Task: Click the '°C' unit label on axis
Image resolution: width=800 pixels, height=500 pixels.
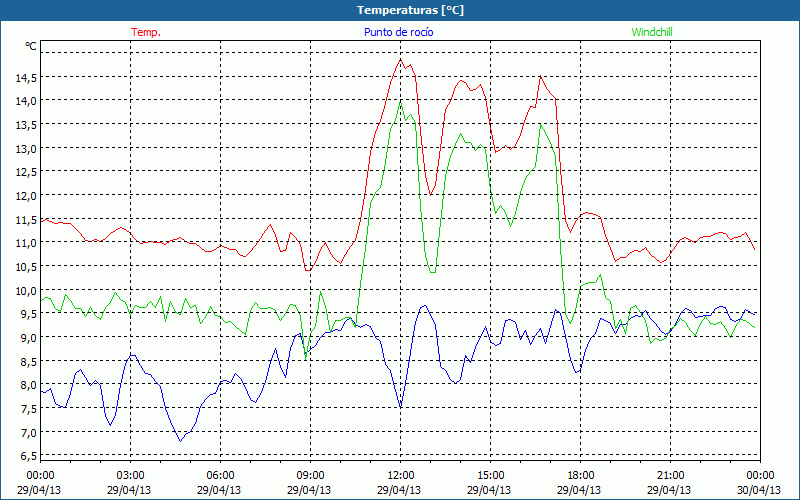Action: click(31, 46)
